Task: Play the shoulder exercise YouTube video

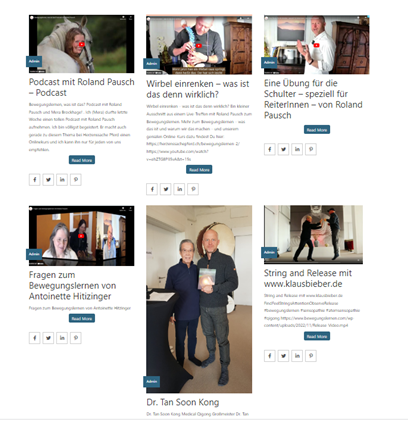Action: 316,45
